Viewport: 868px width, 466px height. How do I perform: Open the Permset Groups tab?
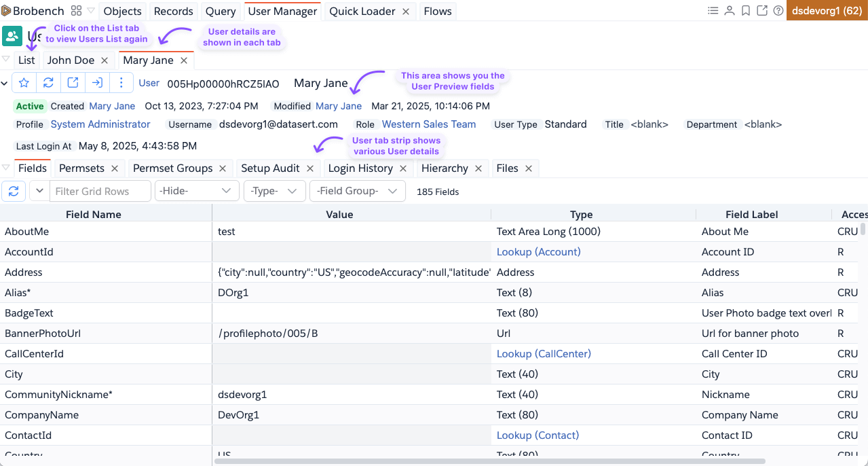click(172, 168)
